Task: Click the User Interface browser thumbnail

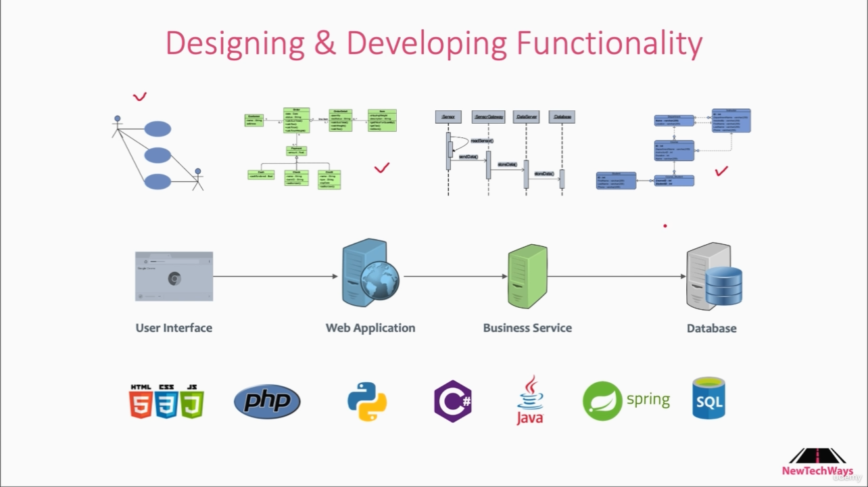Action: click(174, 276)
